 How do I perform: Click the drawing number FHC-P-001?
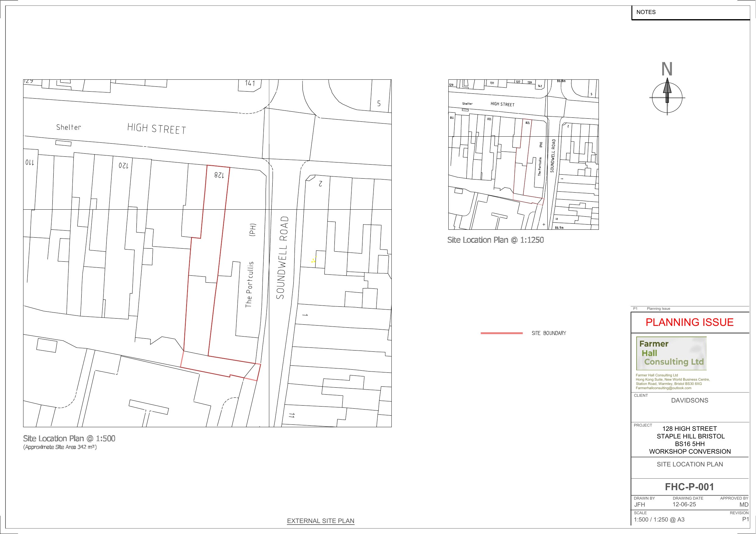(690, 487)
